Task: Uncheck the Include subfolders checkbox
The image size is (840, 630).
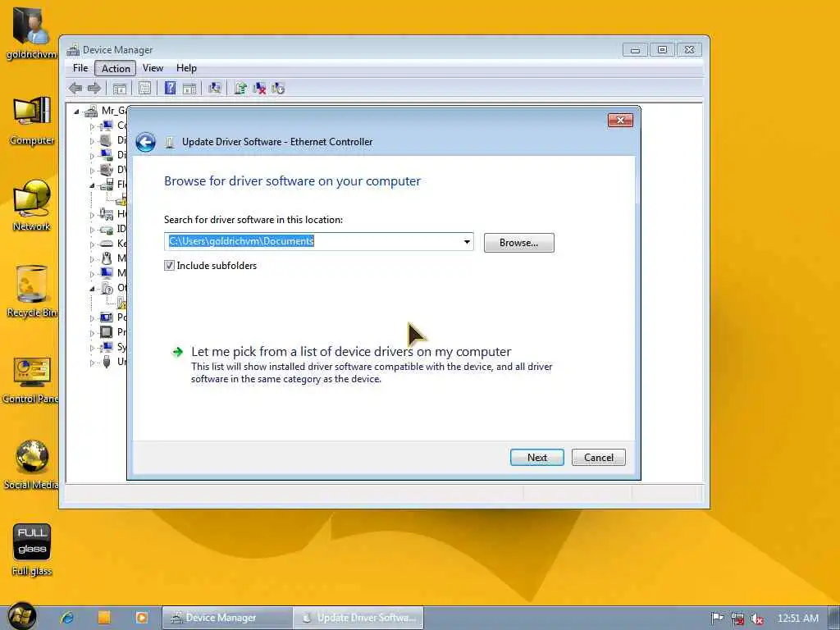Action: [169, 266]
